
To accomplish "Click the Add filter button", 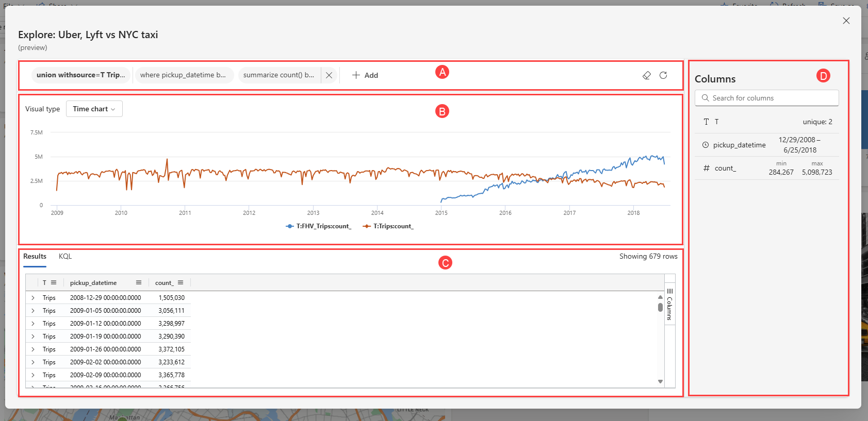I will pos(365,75).
